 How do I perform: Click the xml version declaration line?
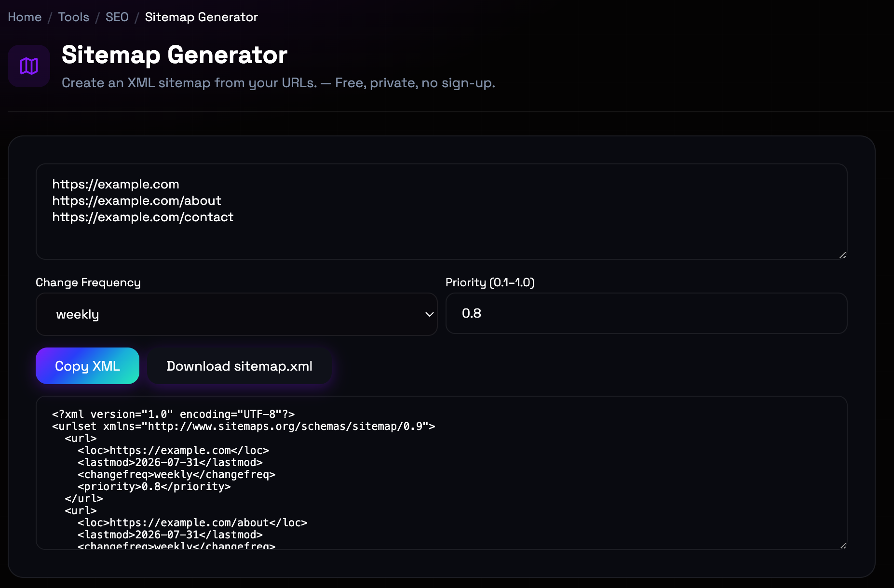[x=173, y=414]
